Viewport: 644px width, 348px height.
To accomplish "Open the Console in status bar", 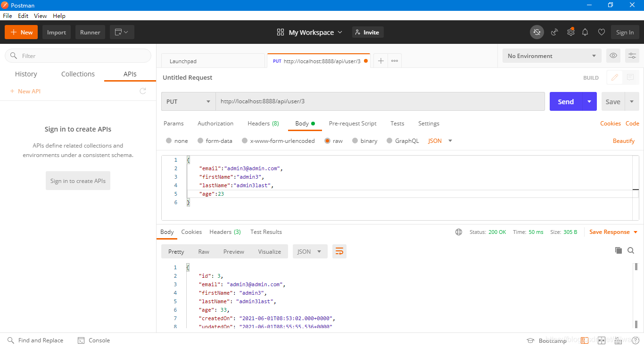I will point(94,340).
